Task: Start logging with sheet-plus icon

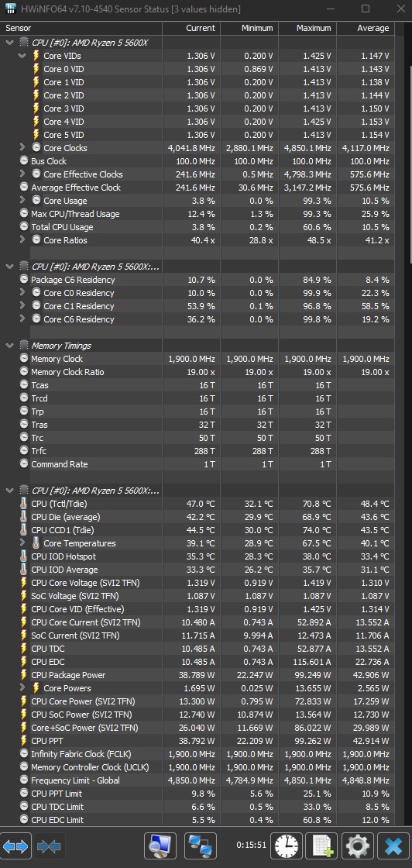Action: click(321, 846)
